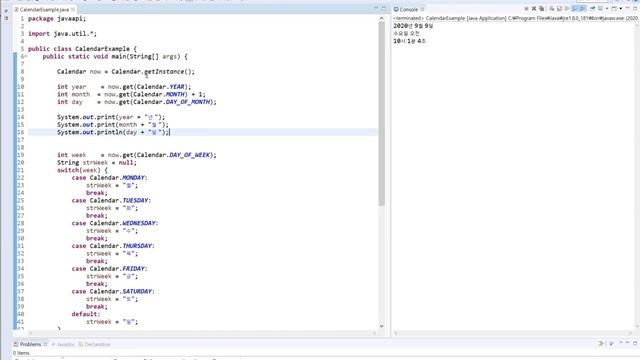Viewport: 640px width, 360px height.
Task: Click 'default:' on line 40
Action: 86,314
